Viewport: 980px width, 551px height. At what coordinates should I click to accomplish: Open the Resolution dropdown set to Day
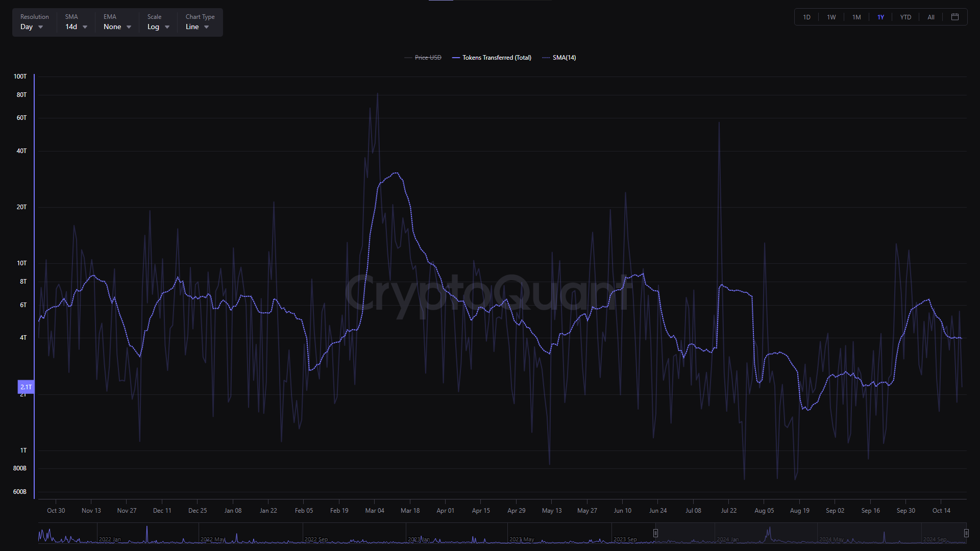[x=34, y=22]
